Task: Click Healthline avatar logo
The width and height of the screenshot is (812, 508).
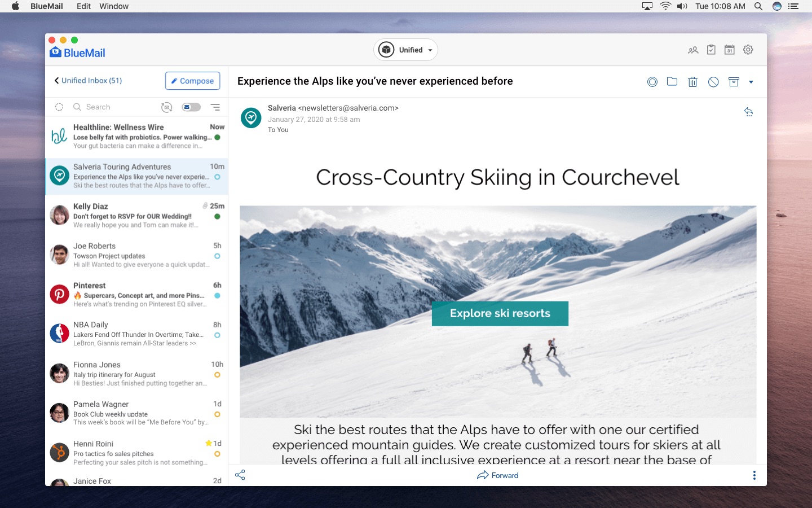Action: [59, 135]
